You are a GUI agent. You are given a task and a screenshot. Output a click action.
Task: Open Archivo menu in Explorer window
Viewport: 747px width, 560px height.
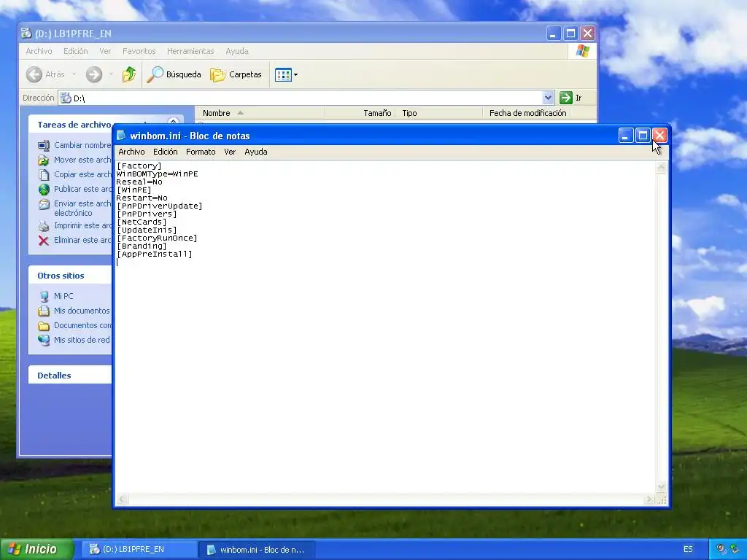39,51
